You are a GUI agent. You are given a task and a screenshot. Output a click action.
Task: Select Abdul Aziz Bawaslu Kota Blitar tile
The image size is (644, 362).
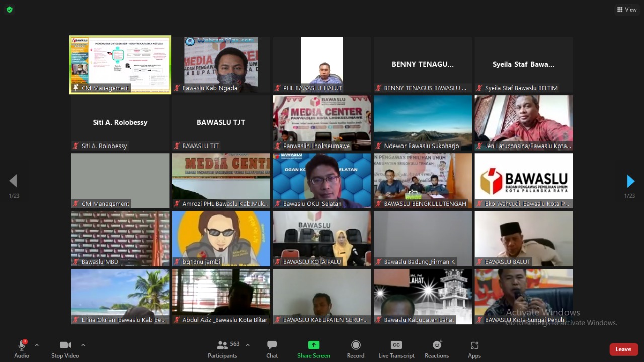(x=221, y=297)
